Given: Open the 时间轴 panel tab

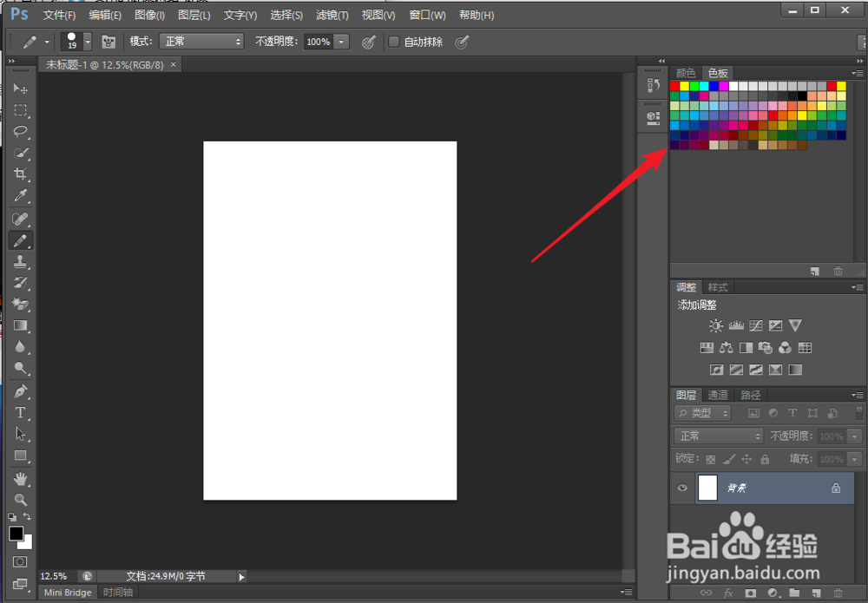Looking at the screenshot, I should click(x=118, y=593).
